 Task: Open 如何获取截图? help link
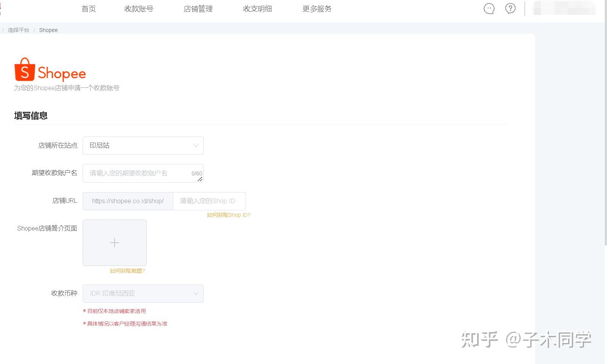click(127, 271)
